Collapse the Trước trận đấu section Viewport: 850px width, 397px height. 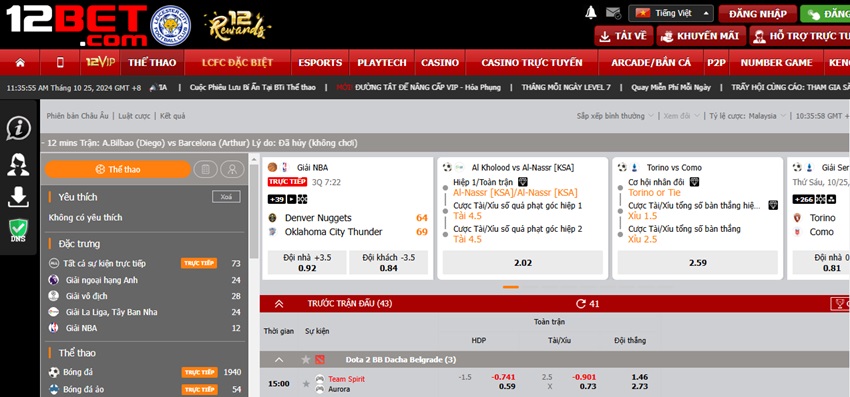(x=279, y=304)
